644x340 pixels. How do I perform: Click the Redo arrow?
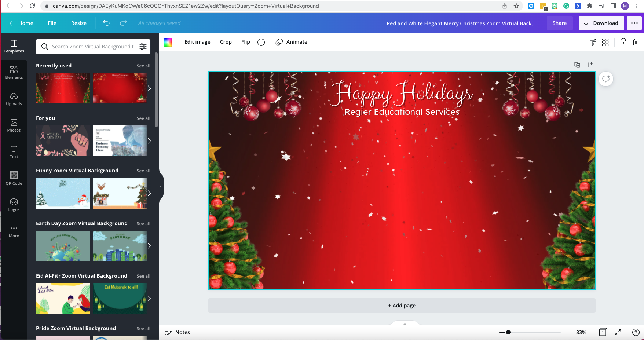pyautogui.click(x=123, y=23)
